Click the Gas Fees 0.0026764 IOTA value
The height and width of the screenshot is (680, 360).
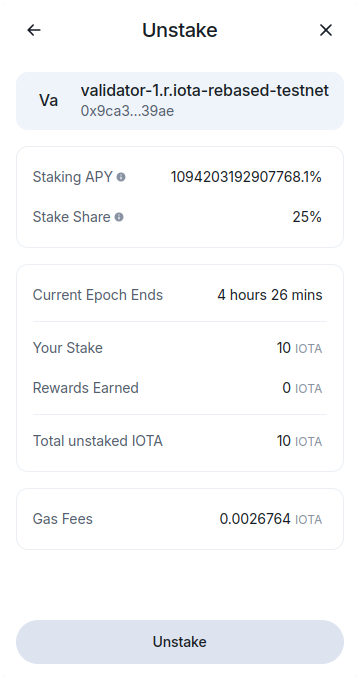tap(271, 519)
